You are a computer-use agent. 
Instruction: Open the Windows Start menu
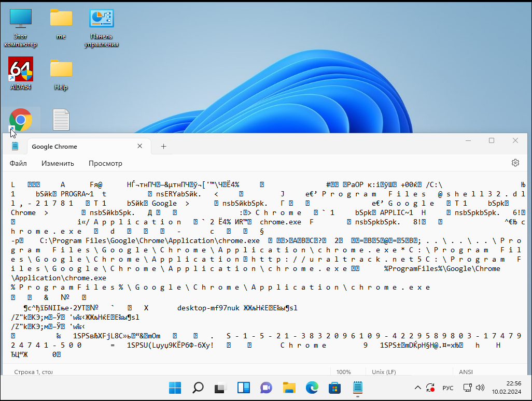pos(175,388)
